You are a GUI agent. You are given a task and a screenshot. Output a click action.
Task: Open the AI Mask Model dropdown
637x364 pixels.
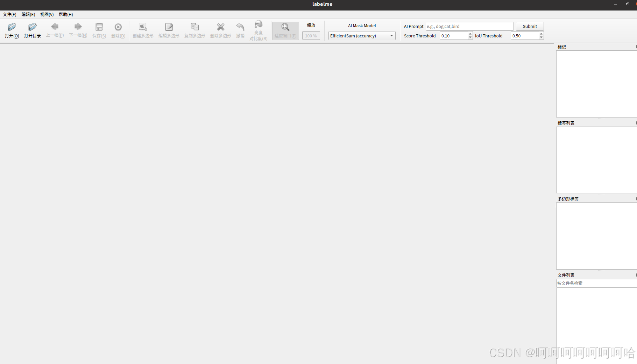[362, 36]
